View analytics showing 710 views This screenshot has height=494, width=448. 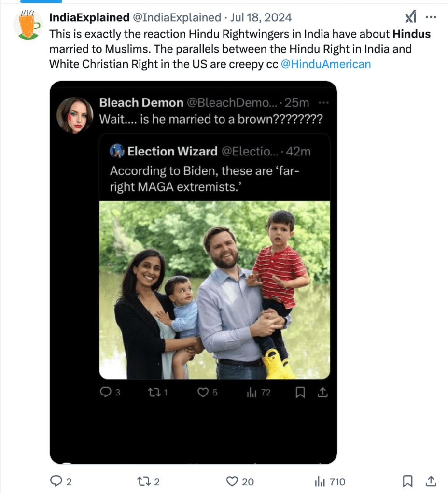coord(320,481)
